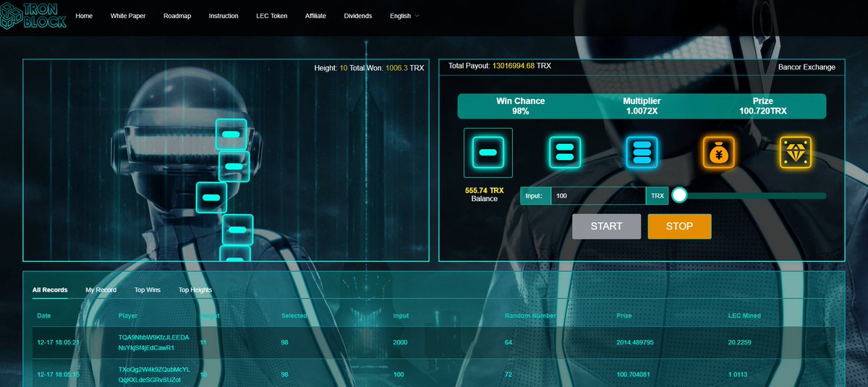Click the LEC mined value 1.0113
The image size is (868, 387).
click(737, 375)
